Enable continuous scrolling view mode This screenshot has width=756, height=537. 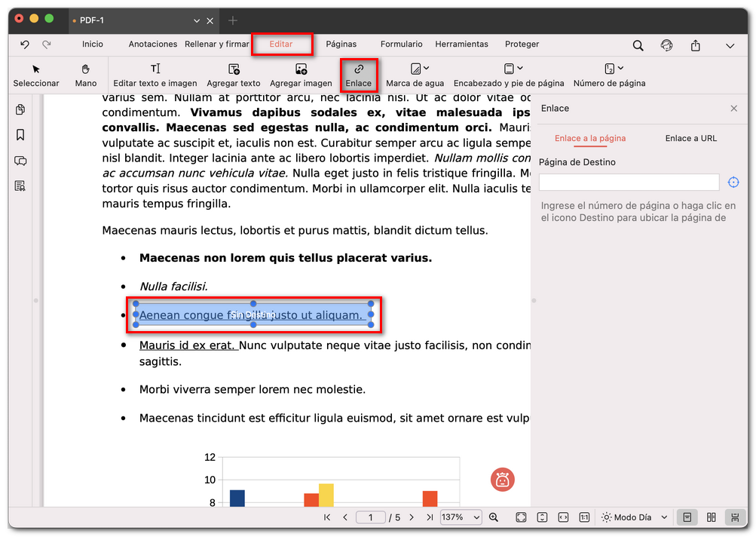coord(735,517)
